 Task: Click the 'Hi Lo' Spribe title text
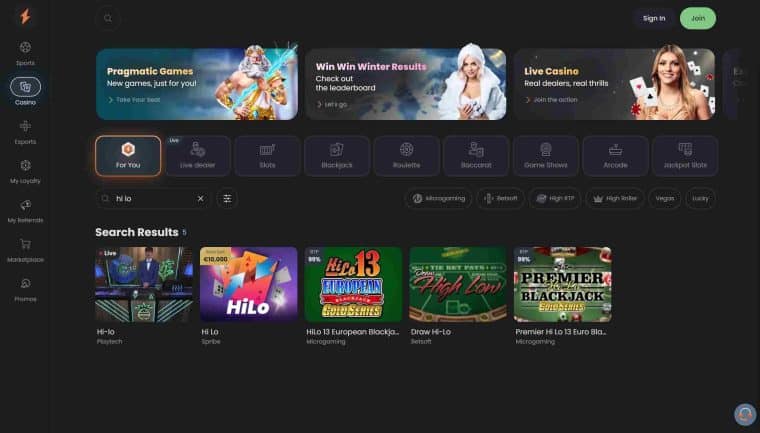[210, 332]
